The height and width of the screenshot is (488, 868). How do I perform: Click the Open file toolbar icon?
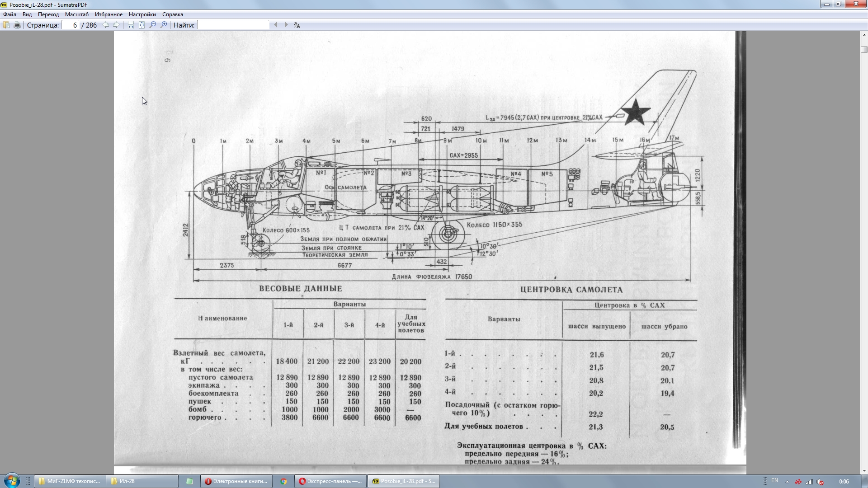point(6,25)
